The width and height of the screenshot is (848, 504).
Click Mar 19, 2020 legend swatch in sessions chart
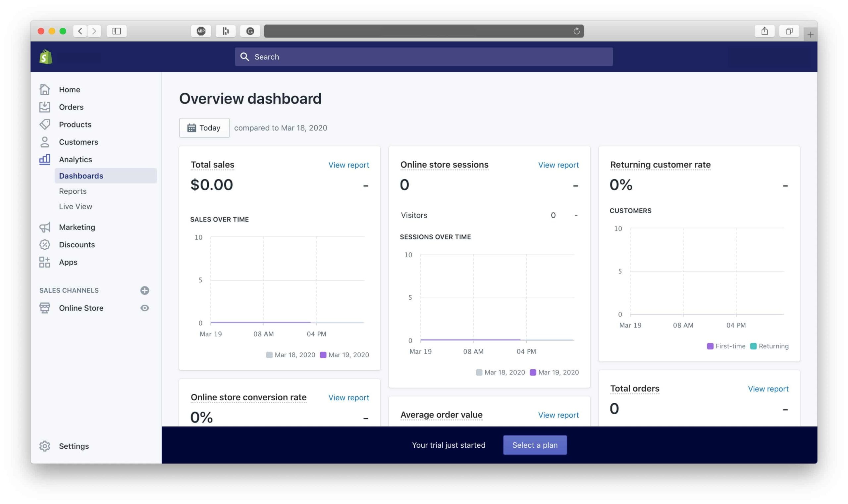click(533, 372)
